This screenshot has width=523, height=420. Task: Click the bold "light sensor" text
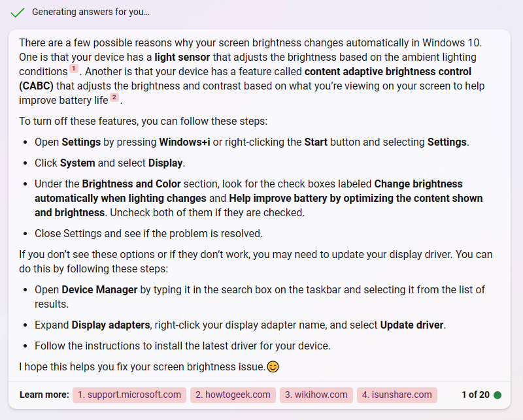182,57
